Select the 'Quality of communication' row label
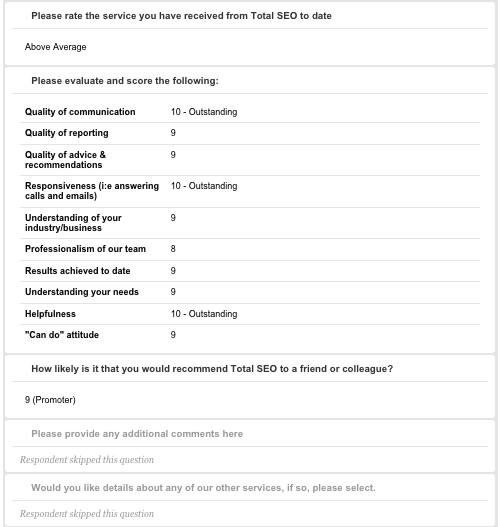Viewport: 500px width, 527px height. tap(80, 112)
